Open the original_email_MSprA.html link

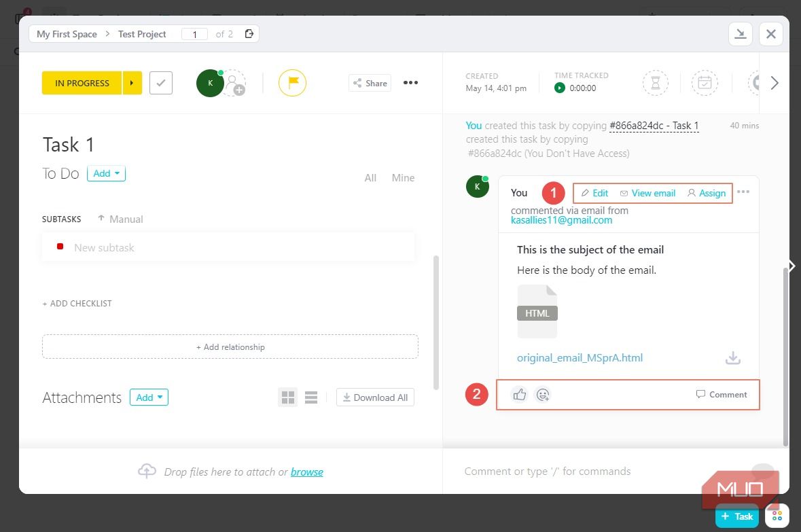[580, 358]
